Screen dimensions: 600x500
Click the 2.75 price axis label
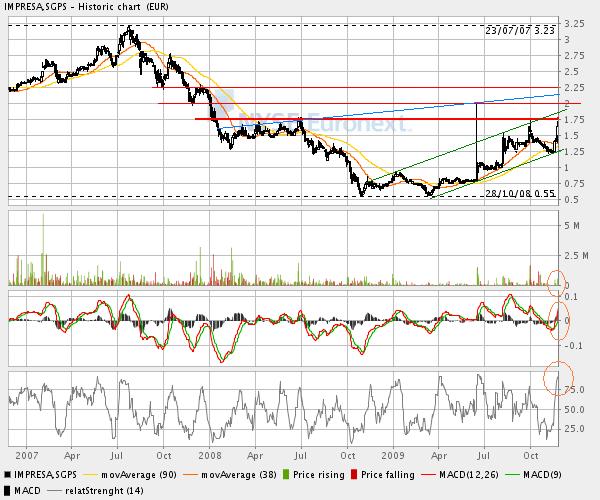point(574,56)
